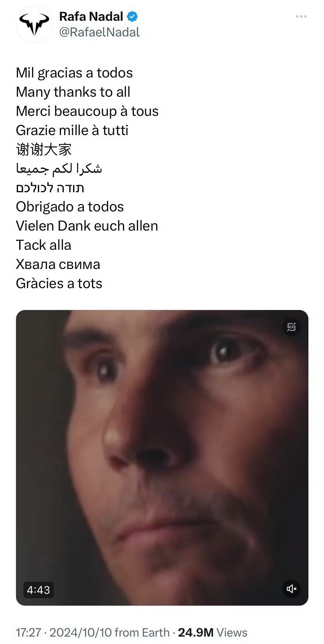
Task: Select the "Tack alla" line
Action: point(43,245)
